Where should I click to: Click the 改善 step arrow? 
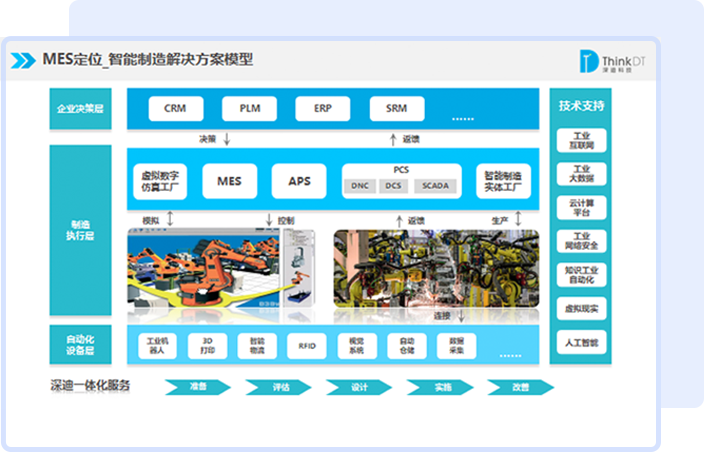point(521,387)
